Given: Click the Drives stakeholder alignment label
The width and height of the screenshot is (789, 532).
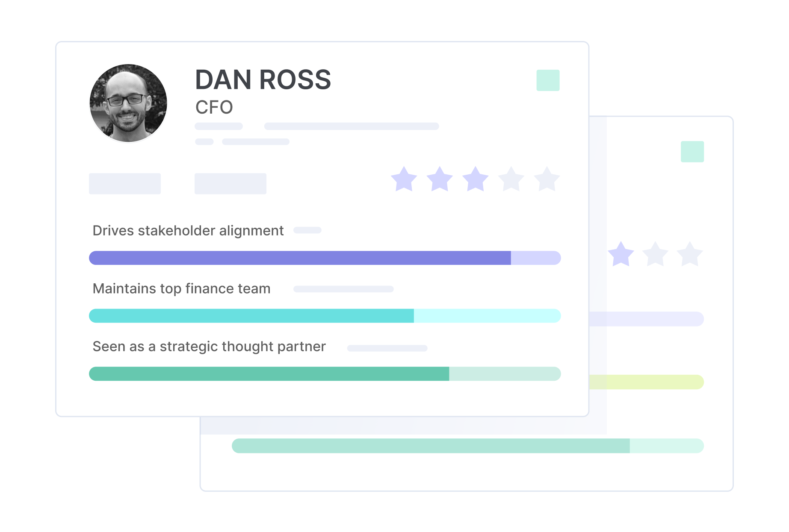Looking at the screenshot, I should click(188, 231).
